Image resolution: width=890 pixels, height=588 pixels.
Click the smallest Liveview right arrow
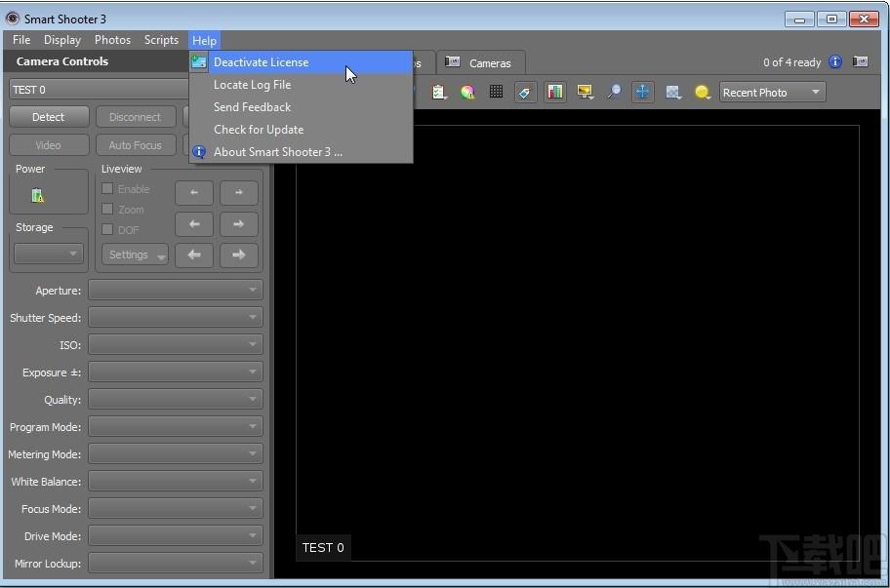pos(239,193)
